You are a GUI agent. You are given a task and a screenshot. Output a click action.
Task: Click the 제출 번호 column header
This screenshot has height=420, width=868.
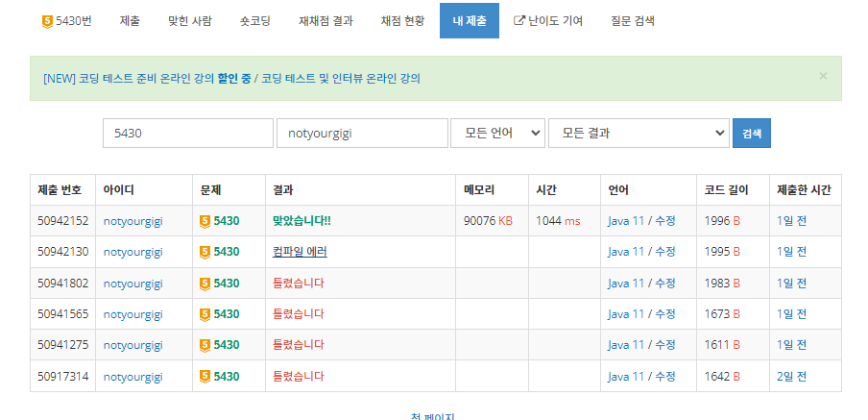pos(60,190)
